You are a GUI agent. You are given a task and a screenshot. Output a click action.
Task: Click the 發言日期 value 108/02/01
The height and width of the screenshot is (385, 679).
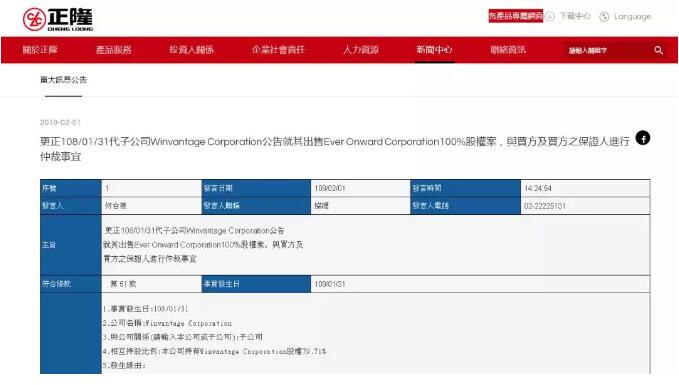coord(330,188)
